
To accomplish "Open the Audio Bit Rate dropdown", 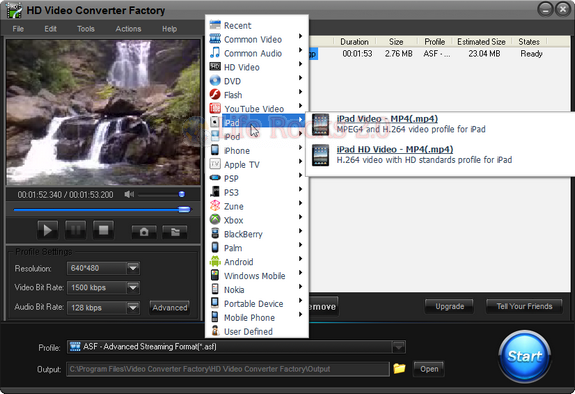I will tap(133, 308).
